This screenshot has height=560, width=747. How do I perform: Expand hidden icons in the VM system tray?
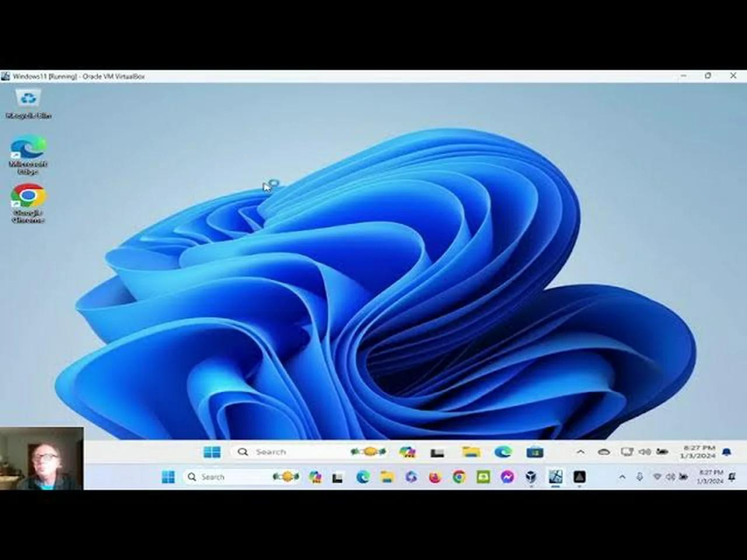click(x=581, y=452)
